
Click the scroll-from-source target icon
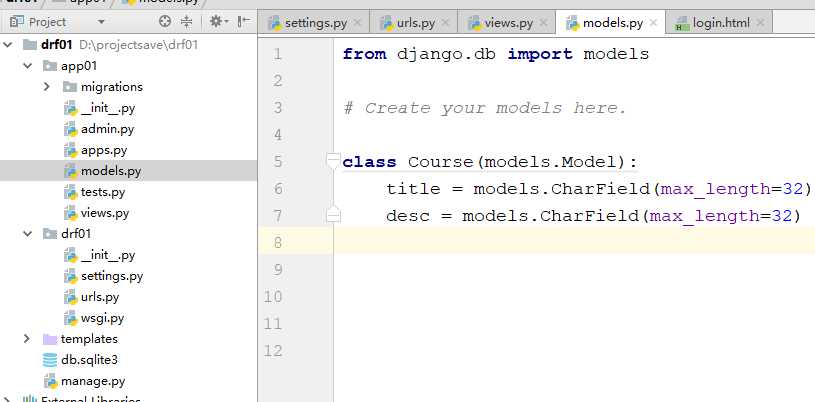coord(165,21)
